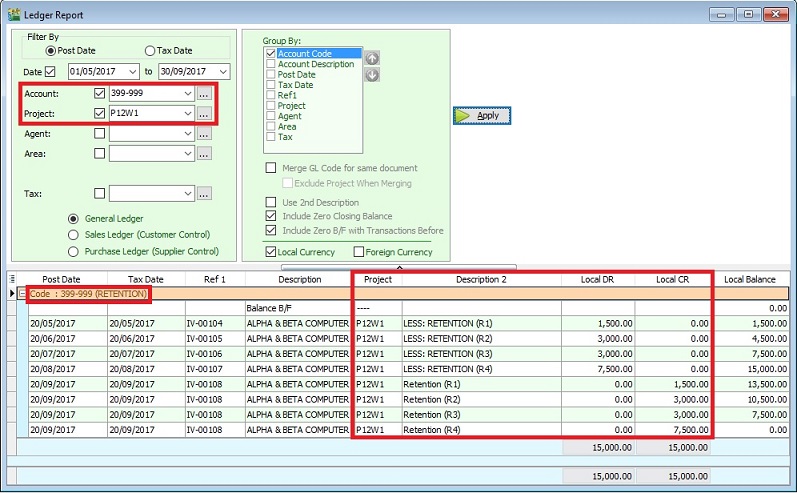Image resolution: width=797 pixels, height=493 pixels.
Task: Click the Retention (R4) description cell
Action: [x=481, y=430]
